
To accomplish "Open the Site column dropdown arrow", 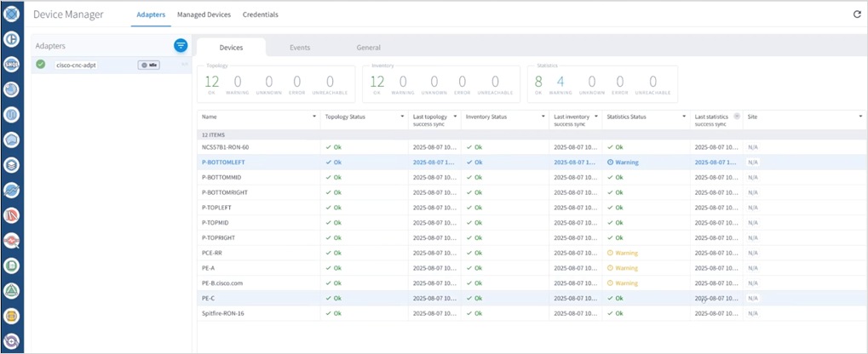I will click(x=861, y=117).
